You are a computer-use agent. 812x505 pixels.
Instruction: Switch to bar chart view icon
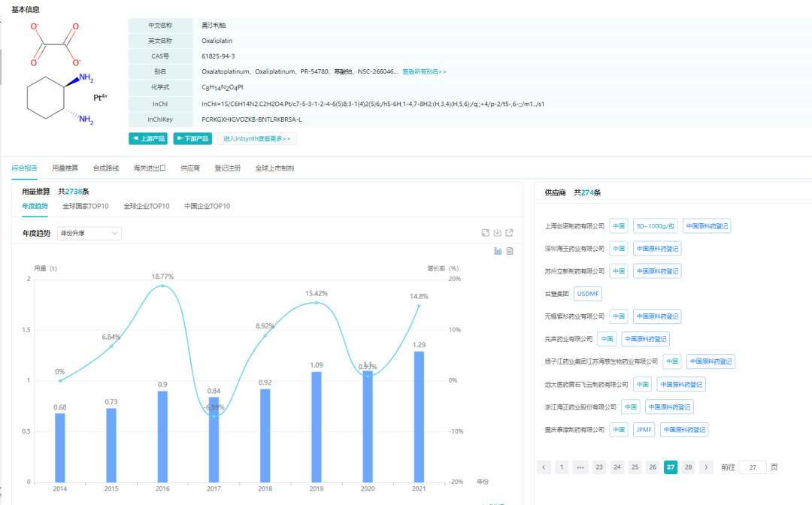tap(498, 251)
